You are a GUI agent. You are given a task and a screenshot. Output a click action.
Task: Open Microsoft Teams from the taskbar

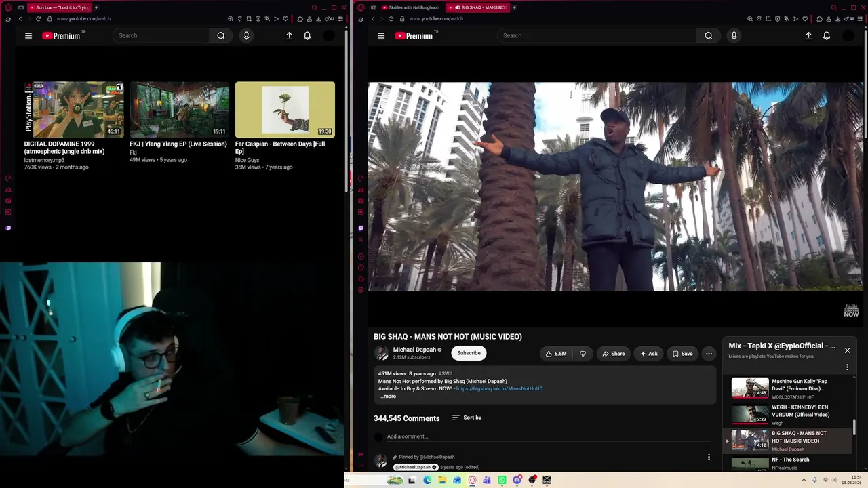pos(487,480)
